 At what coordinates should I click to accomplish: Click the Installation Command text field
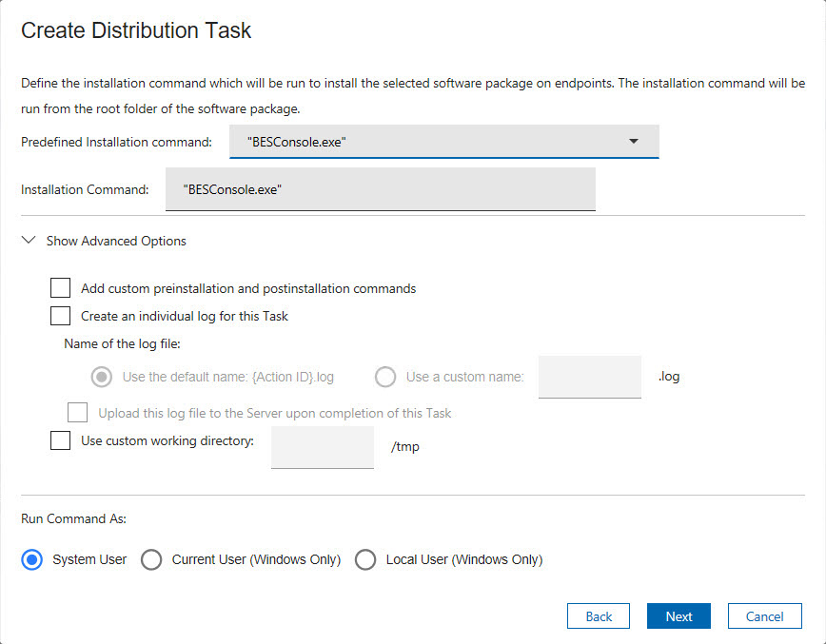point(380,189)
